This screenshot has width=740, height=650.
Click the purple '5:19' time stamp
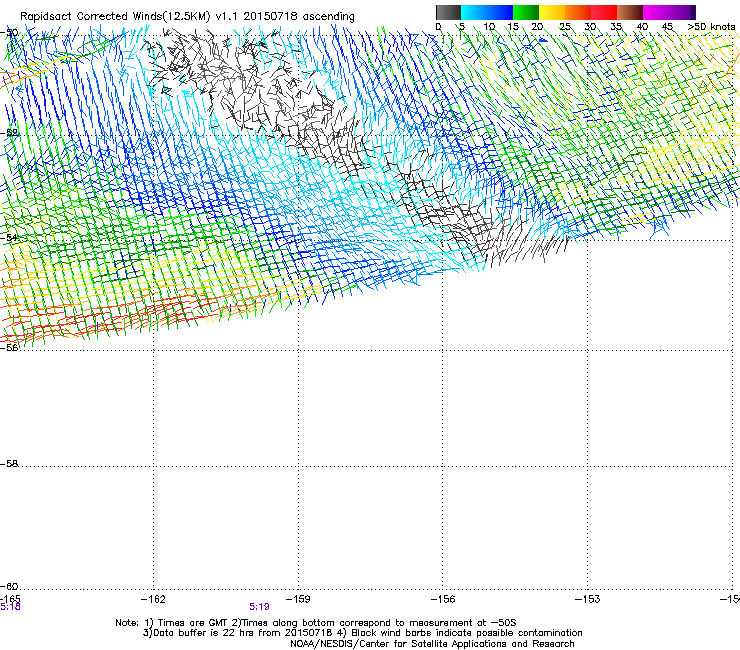tap(259, 607)
